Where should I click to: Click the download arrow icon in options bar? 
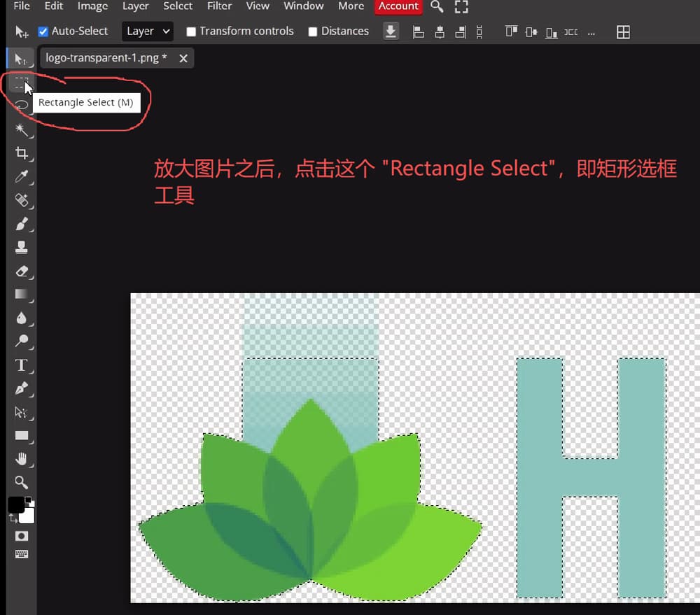point(391,31)
